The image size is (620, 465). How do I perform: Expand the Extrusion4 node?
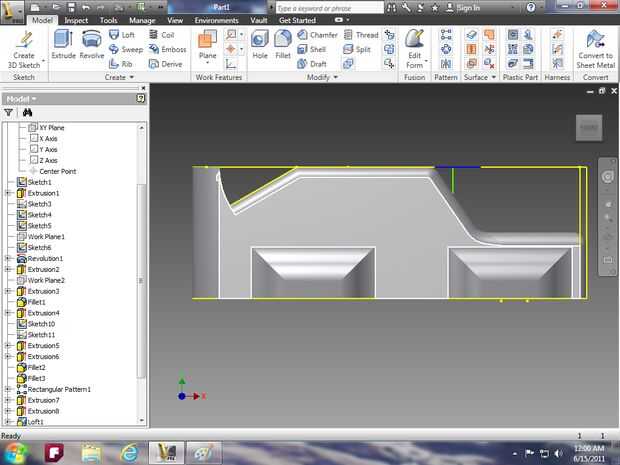click(8, 313)
